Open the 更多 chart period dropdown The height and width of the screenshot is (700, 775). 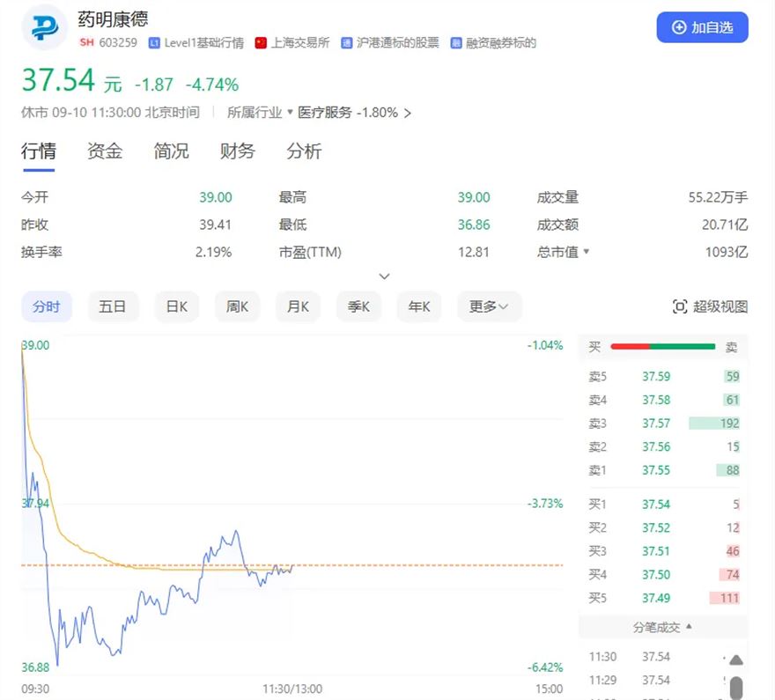pos(489,306)
